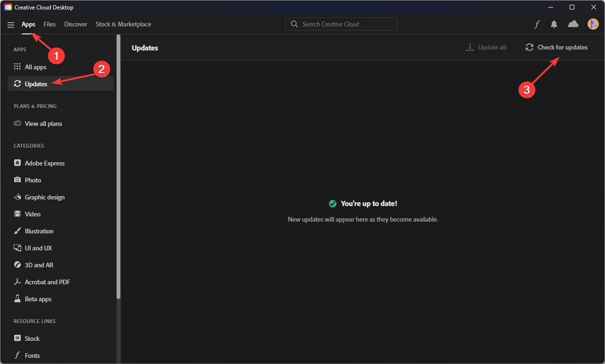Open the 3D and AR category
Image resolution: width=605 pixels, height=364 pixels.
click(61, 265)
